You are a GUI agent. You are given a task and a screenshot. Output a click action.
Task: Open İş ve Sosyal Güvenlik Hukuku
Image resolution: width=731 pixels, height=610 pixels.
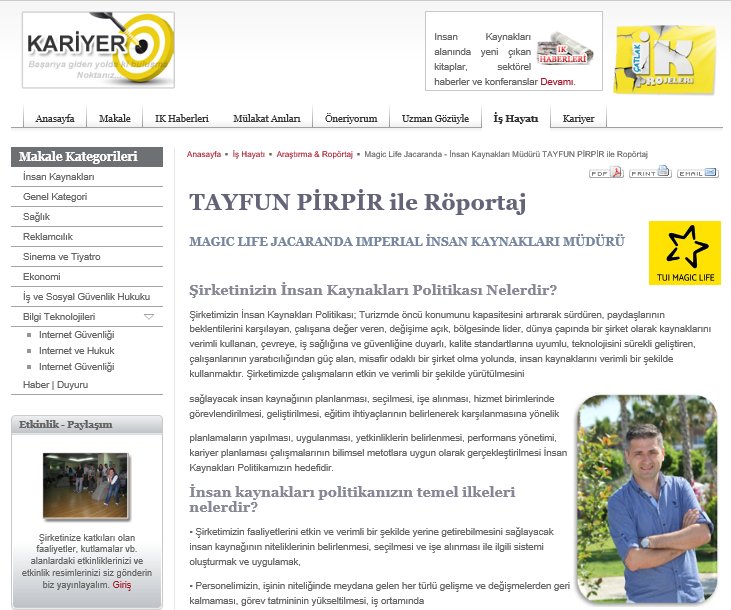(x=87, y=297)
